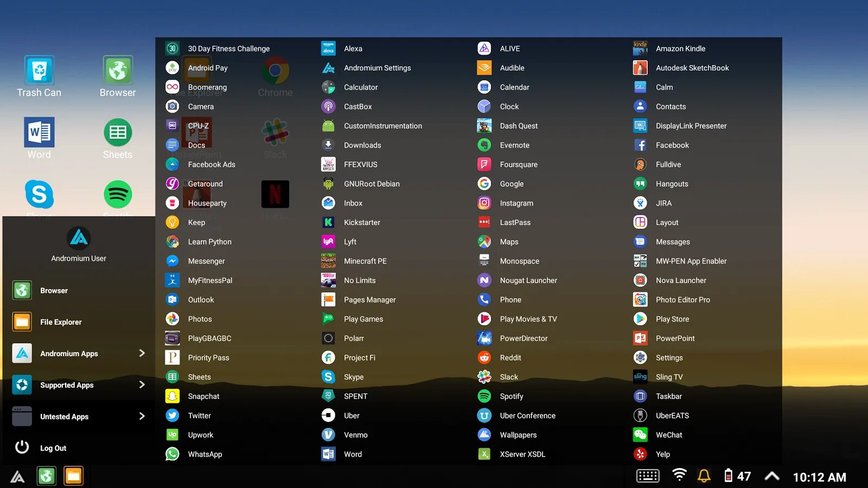The height and width of the screenshot is (488, 868).
Task: Choose "CustomInstrumentation" from the list
Action: click(x=372, y=125)
